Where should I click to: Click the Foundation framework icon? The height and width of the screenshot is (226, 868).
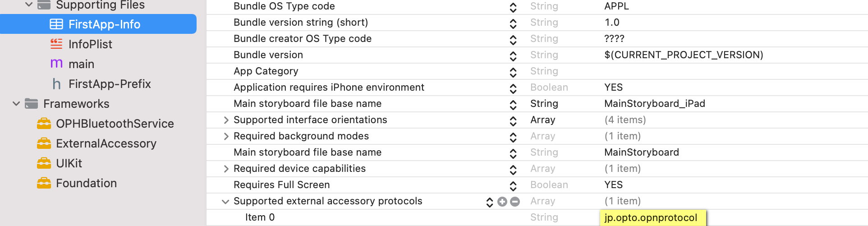(x=44, y=183)
